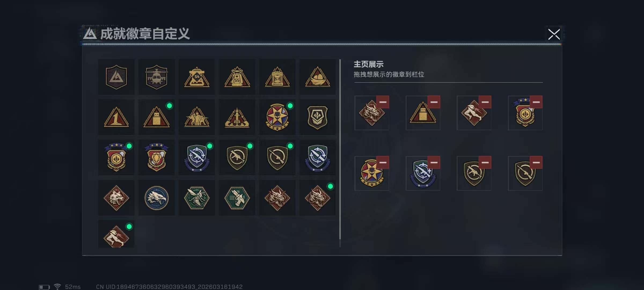Image resolution: width=644 pixels, height=290 pixels.
Task: Close the achievement badge customization panel
Action: coord(554,34)
